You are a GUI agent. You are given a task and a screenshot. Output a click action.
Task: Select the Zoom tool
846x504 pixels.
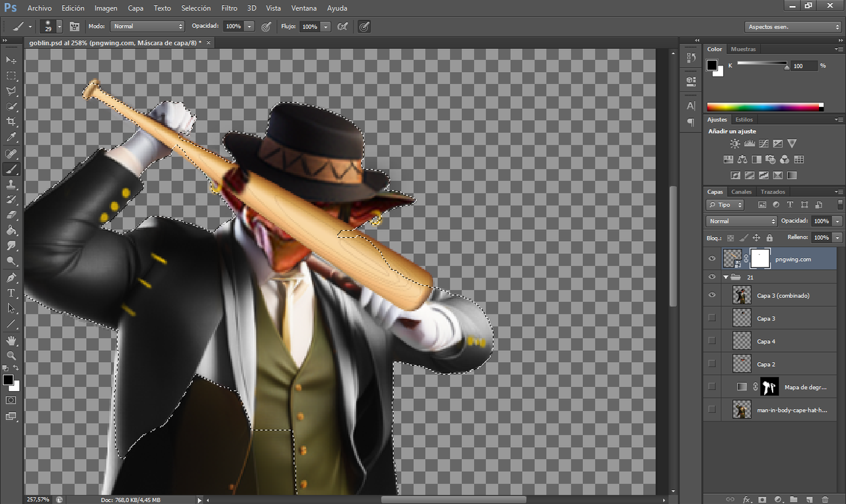pos(11,355)
